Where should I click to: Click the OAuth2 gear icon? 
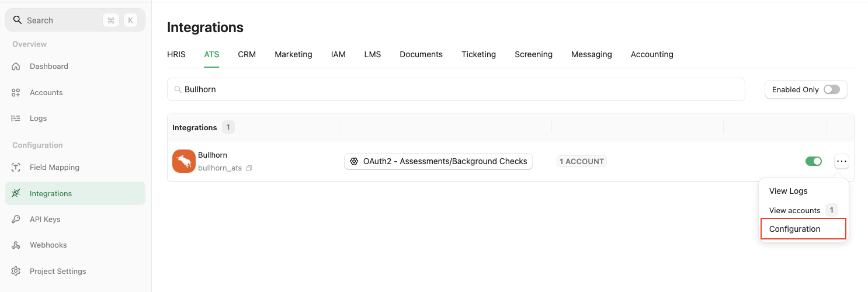[x=354, y=161]
